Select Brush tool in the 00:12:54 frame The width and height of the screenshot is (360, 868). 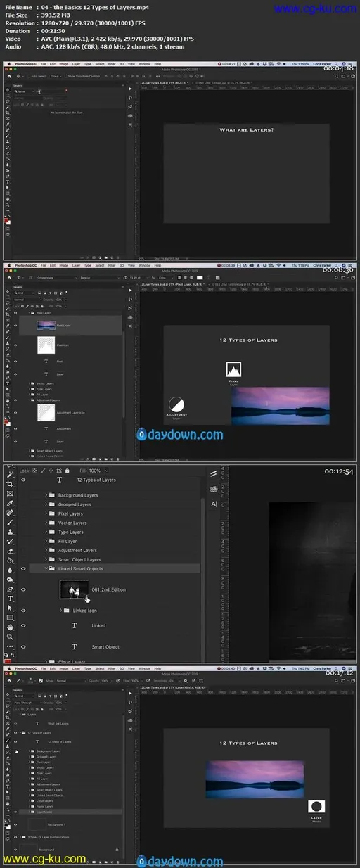(x=10, y=522)
